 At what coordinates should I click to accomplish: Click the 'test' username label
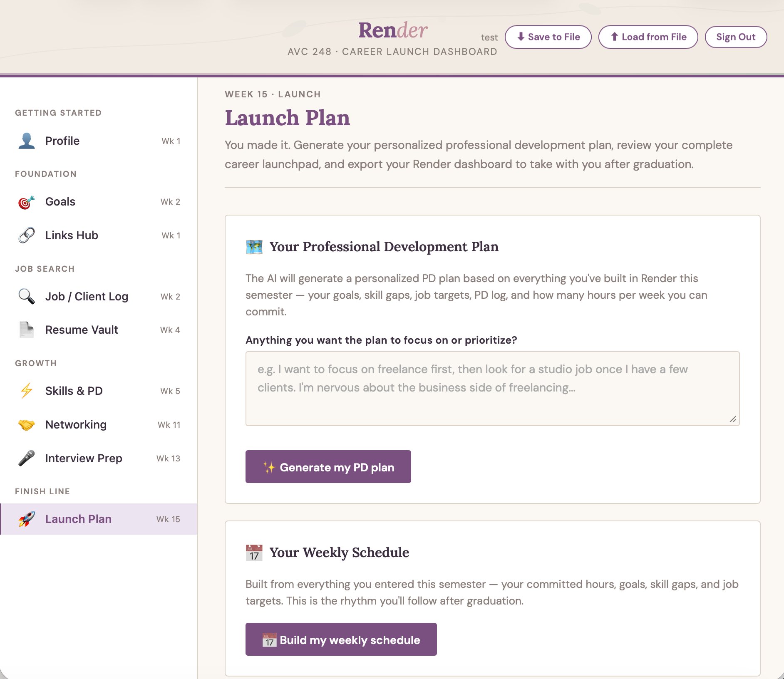click(x=489, y=37)
